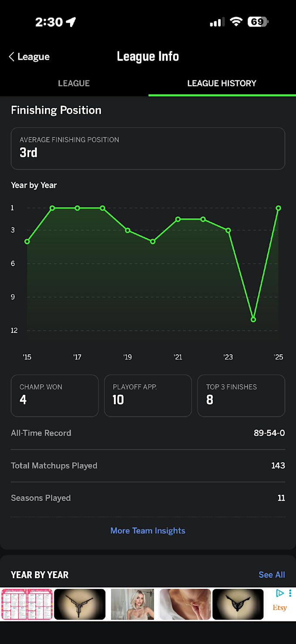This screenshot has height=644, width=296.
Task: Tap the location arrow icon in the status bar
Action: click(71, 22)
